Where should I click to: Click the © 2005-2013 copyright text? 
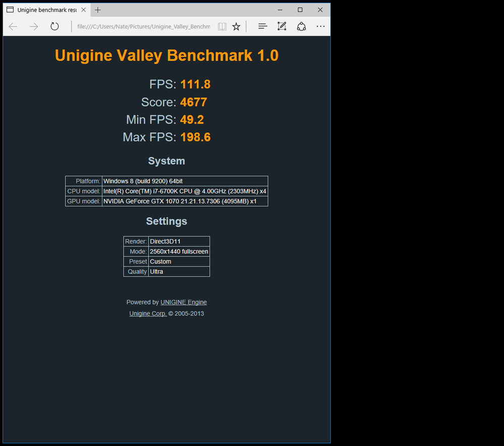(x=186, y=313)
